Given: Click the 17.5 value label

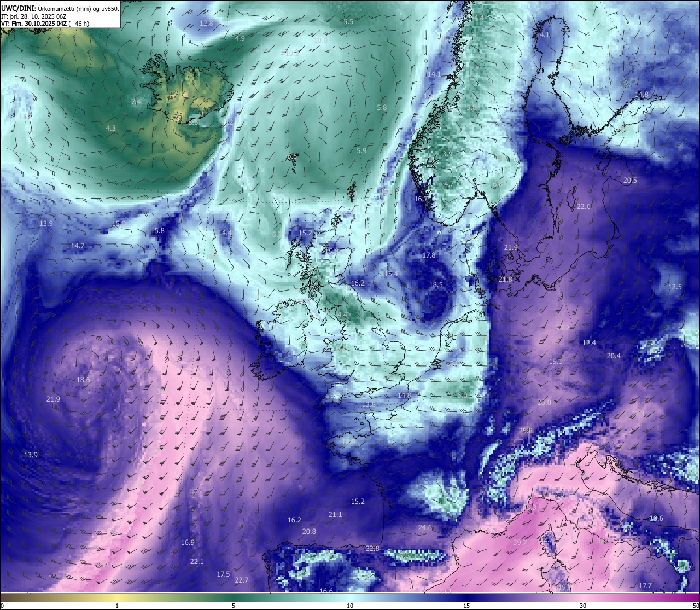Looking at the screenshot, I should [x=223, y=574].
